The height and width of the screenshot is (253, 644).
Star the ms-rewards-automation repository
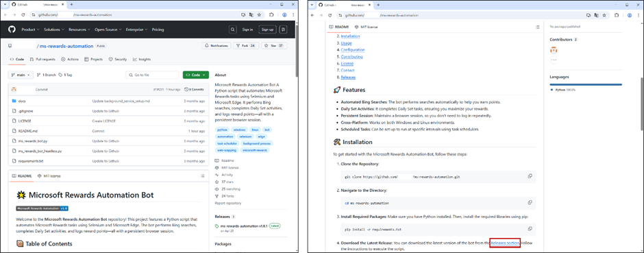point(270,46)
